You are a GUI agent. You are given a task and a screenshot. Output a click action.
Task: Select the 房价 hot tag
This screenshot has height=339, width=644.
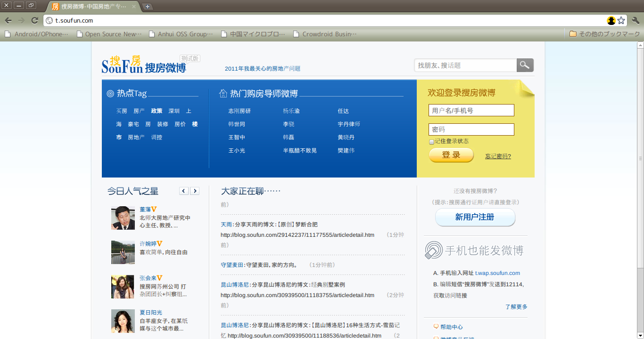tap(180, 124)
